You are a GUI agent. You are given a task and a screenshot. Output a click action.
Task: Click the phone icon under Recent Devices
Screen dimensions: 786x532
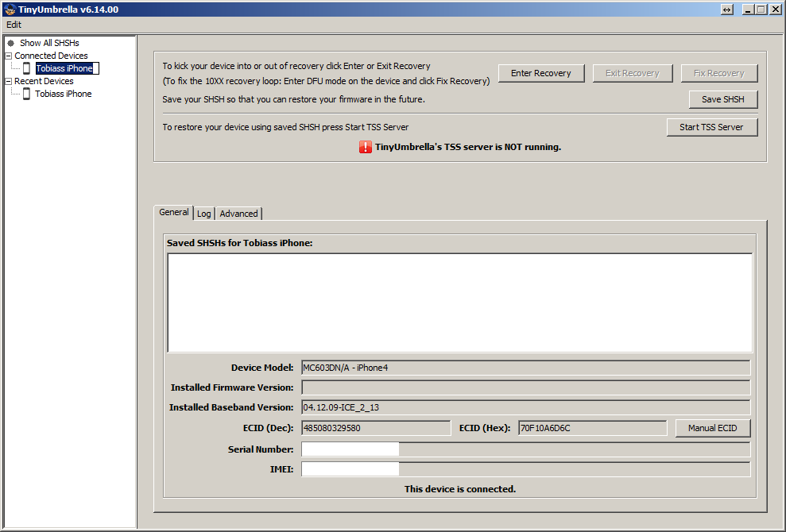pos(26,94)
